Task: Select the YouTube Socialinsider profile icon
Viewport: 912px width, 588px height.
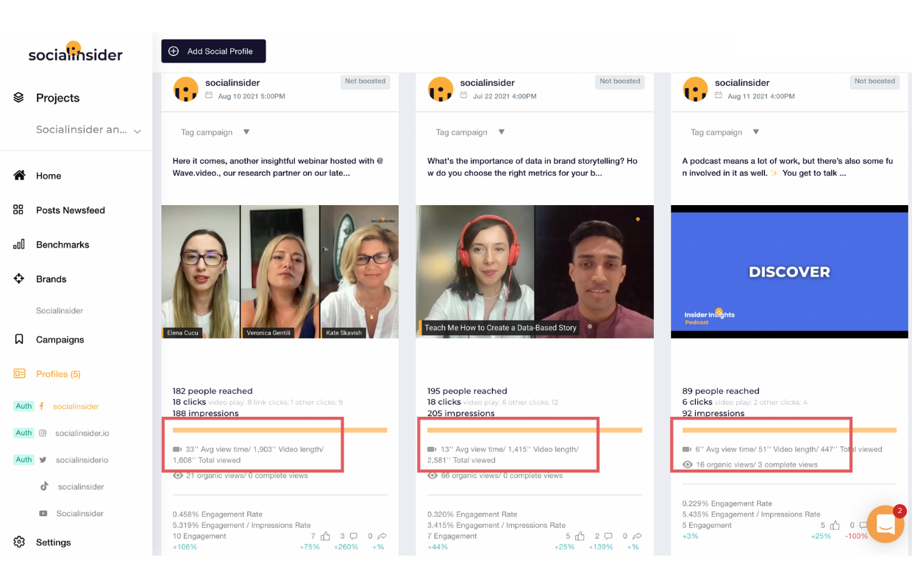Action: pyautogui.click(x=43, y=514)
